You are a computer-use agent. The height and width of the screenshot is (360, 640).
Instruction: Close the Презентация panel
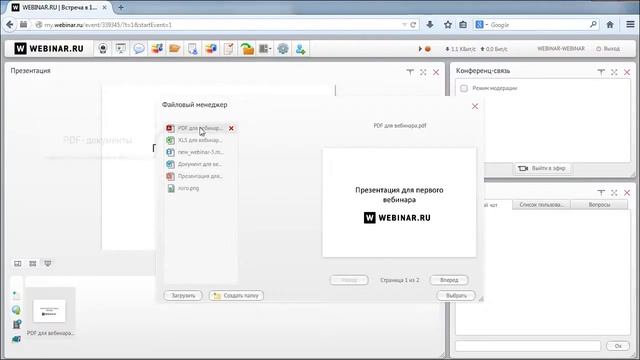click(436, 72)
